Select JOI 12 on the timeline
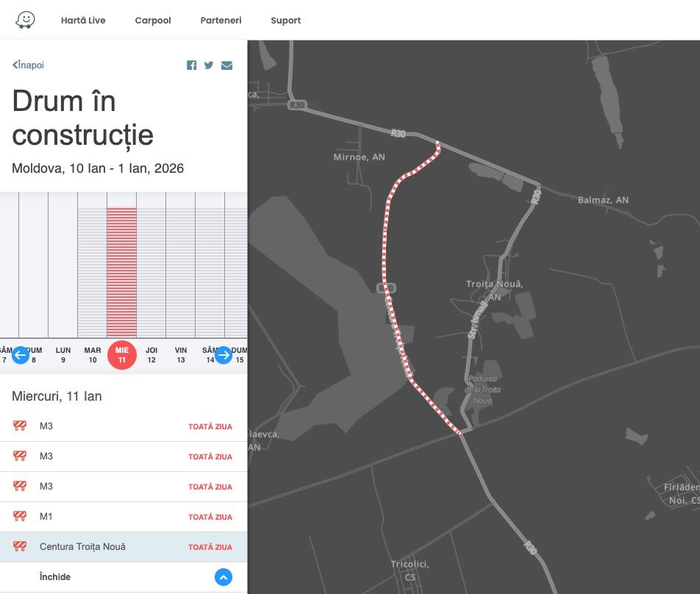 151,355
